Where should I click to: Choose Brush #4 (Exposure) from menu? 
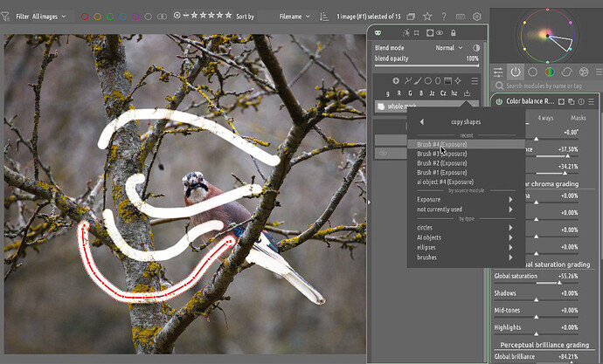pyautogui.click(x=466, y=144)
